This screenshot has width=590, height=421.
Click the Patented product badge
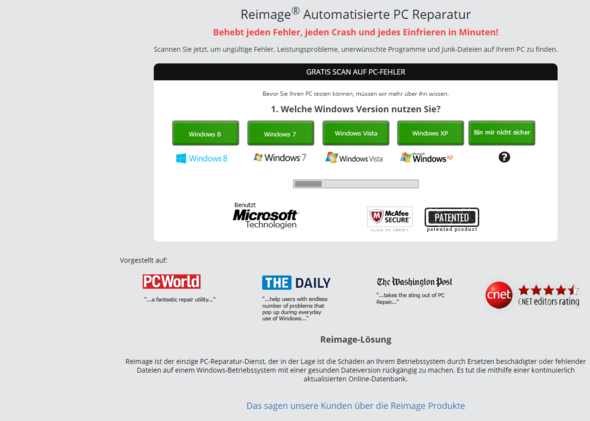[452, 220]
